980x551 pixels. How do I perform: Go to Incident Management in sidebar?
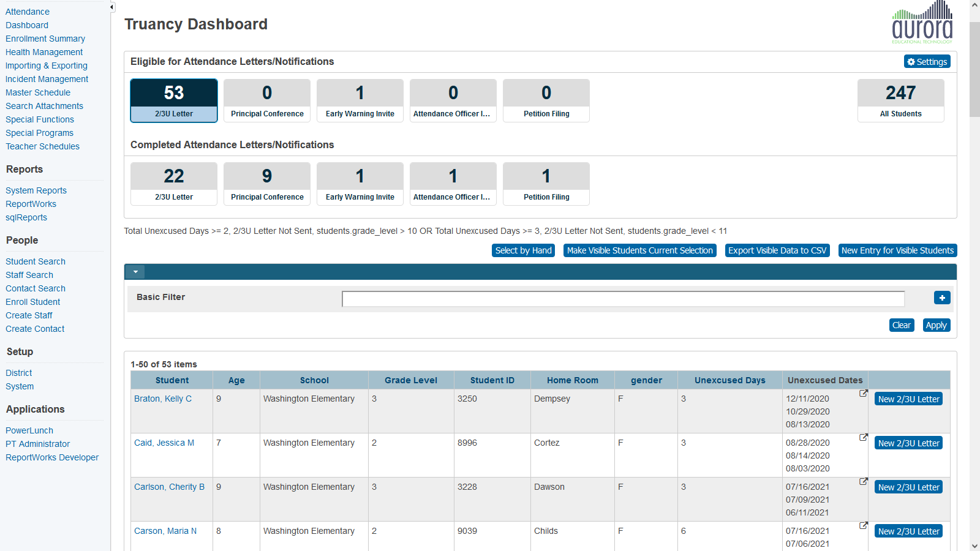47,79
